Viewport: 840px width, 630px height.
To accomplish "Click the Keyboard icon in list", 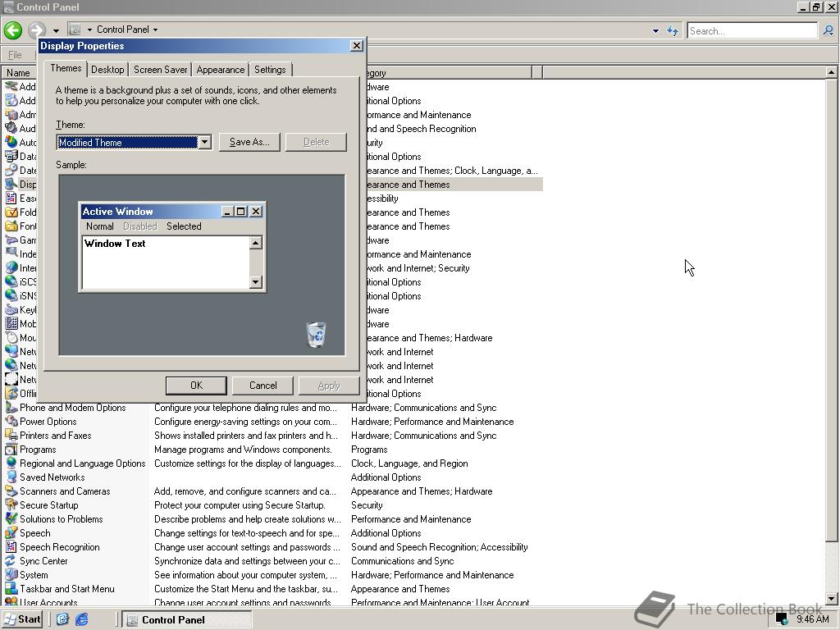I will click(11, 309).
